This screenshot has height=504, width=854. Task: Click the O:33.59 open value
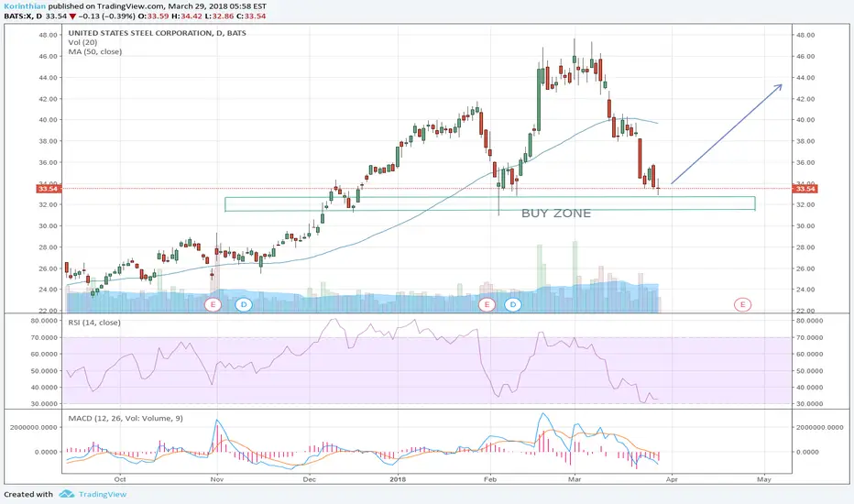point(154,16)
